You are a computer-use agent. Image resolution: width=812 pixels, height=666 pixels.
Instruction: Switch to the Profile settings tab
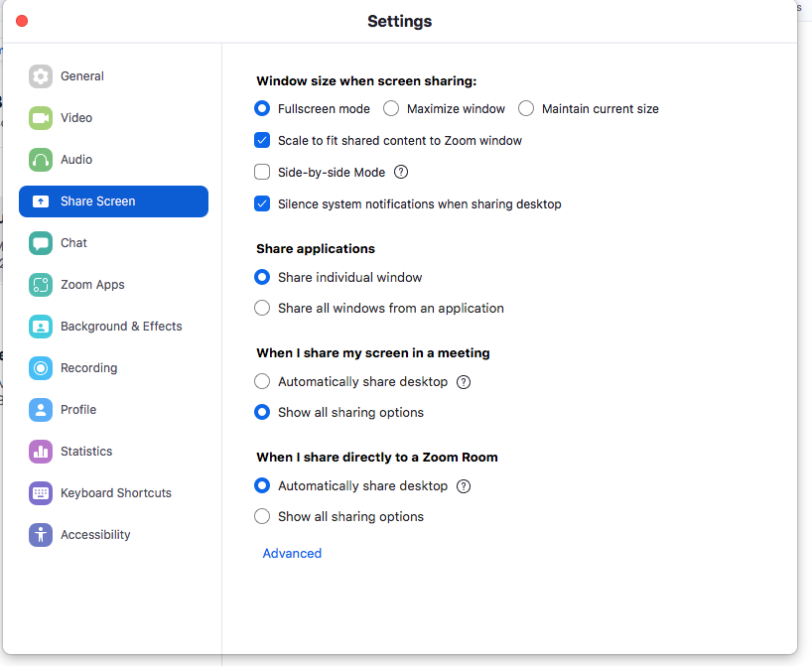point(77,410)
